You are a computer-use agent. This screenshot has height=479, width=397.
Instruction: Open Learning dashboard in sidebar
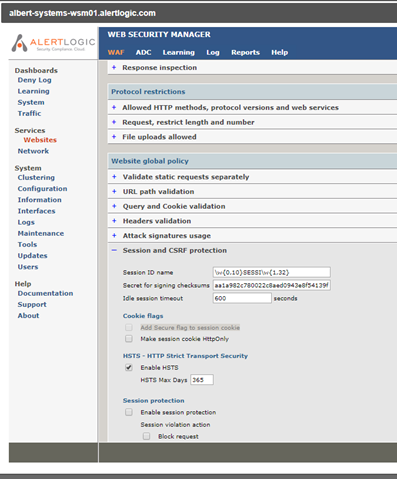coord(33,91)
